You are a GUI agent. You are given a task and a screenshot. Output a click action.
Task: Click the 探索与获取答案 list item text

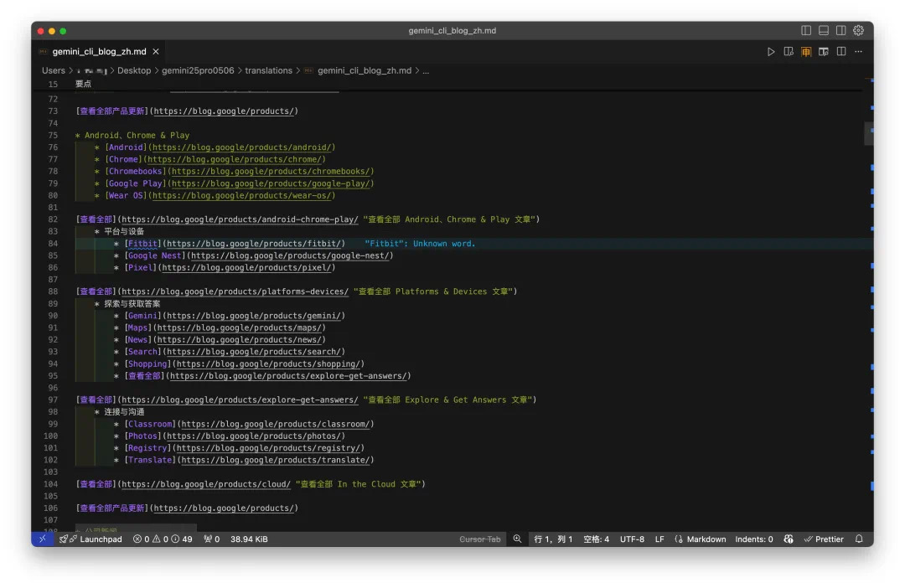coord(132,303)
